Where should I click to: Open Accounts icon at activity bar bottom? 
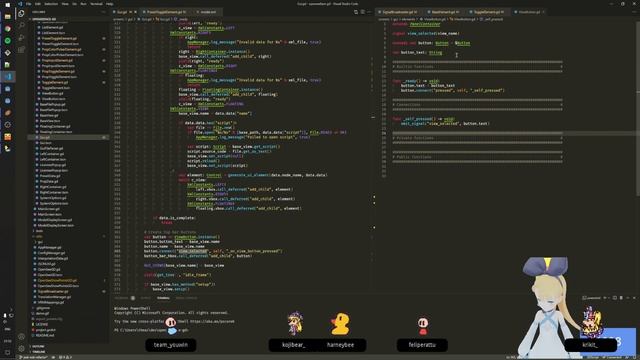pos(21,336)
